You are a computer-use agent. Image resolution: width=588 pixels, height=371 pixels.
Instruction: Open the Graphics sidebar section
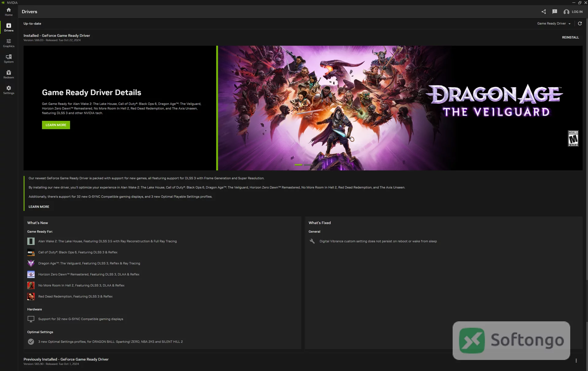tap(9, 43)
